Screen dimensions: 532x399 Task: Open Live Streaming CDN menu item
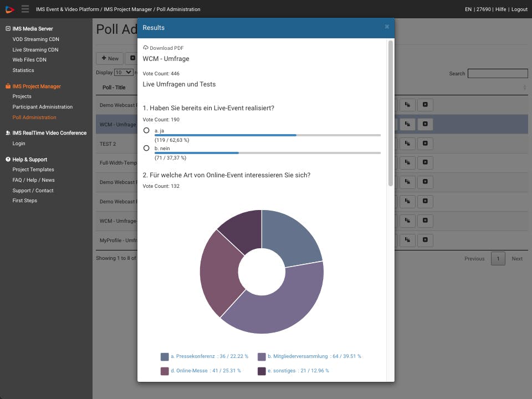tap(35, 49)
